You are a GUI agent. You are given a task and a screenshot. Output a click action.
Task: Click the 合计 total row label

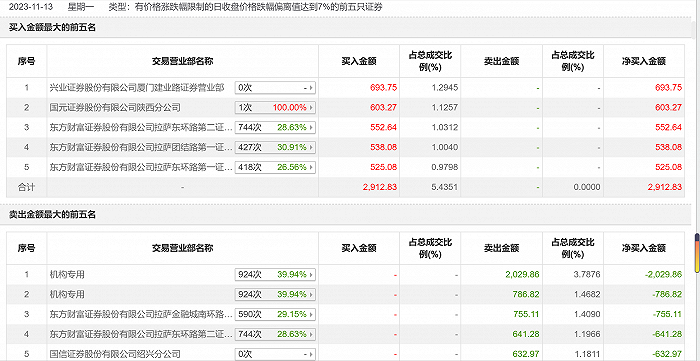point(26,187)
